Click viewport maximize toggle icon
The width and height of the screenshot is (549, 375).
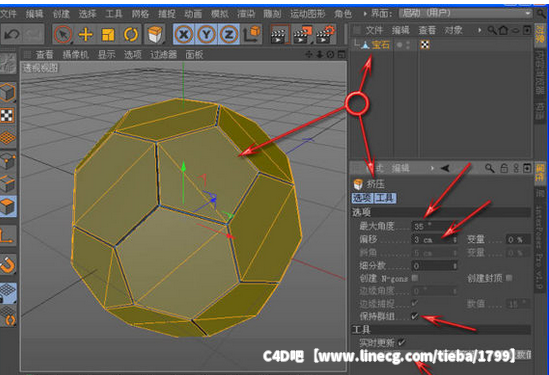[341, 54]
